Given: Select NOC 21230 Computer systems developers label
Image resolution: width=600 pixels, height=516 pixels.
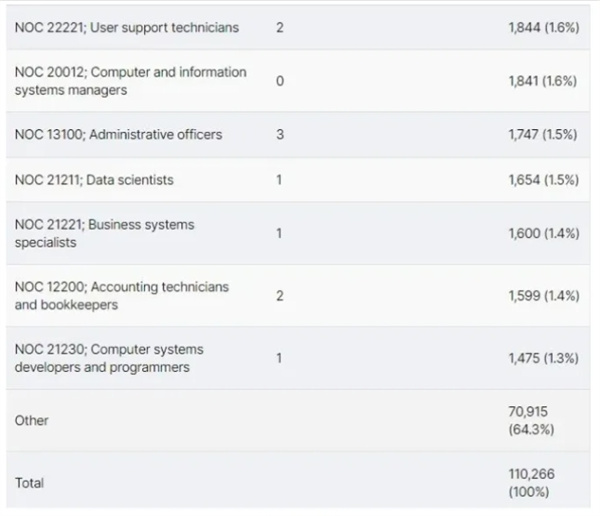Looking at the screenshot, I should (109, 358).
